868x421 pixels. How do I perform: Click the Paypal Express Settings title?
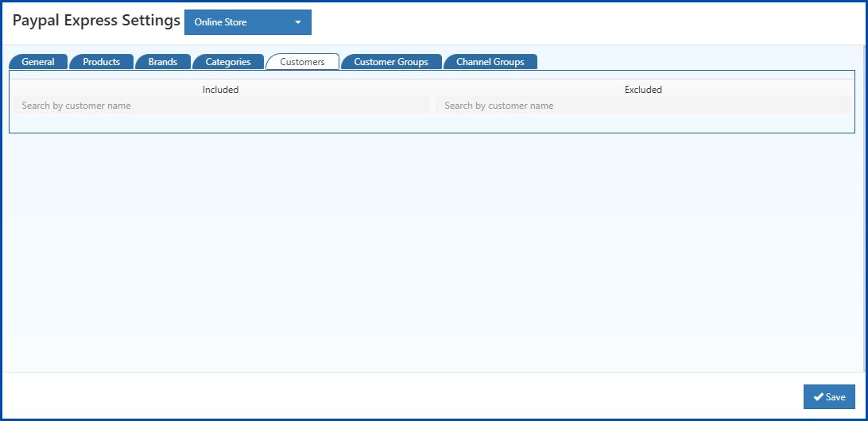(96, 21)
